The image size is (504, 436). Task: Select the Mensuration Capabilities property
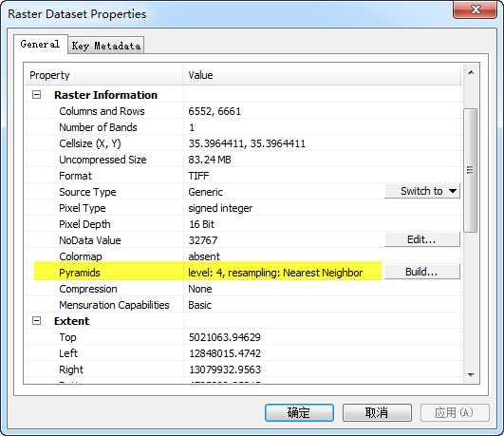pyautogui.click(x=114, y=305)
